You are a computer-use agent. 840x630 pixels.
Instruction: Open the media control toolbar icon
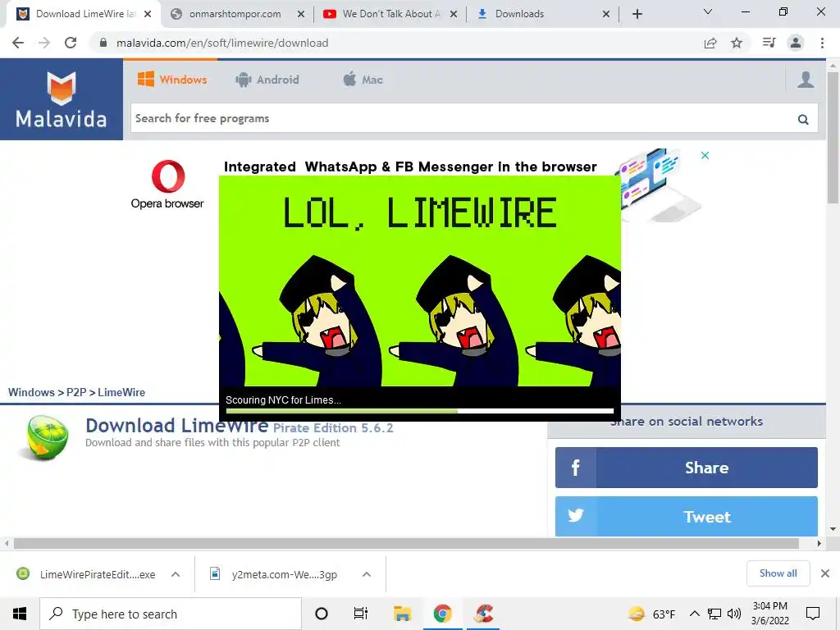pos(769,43)
